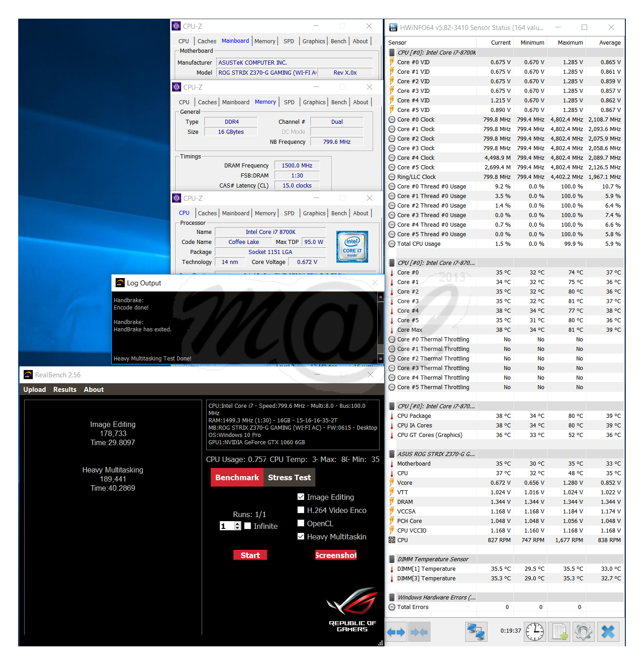Screen dimensions: 644x665
Task: Click the Log Output scrollbar down arrow
Action: pos(380,360)
